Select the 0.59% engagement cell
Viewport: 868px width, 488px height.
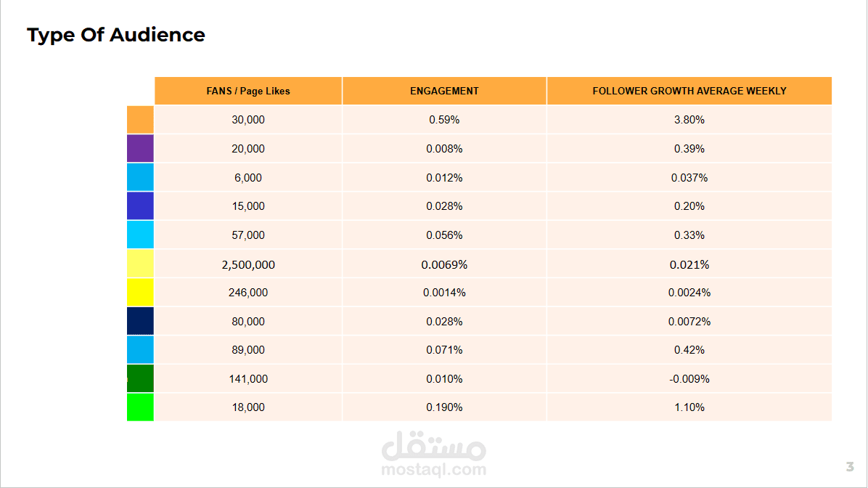[x=444, y=120]
